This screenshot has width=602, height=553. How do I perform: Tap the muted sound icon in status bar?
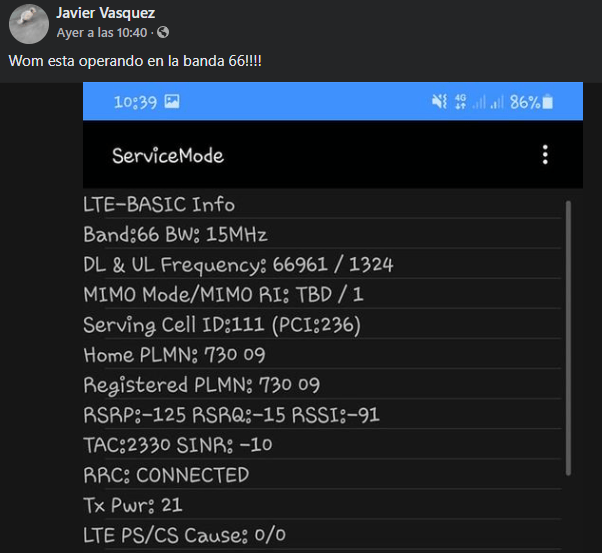click(x=438, y=102)
